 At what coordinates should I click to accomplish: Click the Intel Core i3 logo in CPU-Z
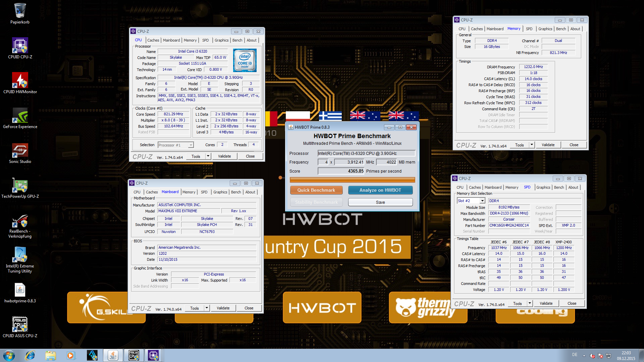245,60
